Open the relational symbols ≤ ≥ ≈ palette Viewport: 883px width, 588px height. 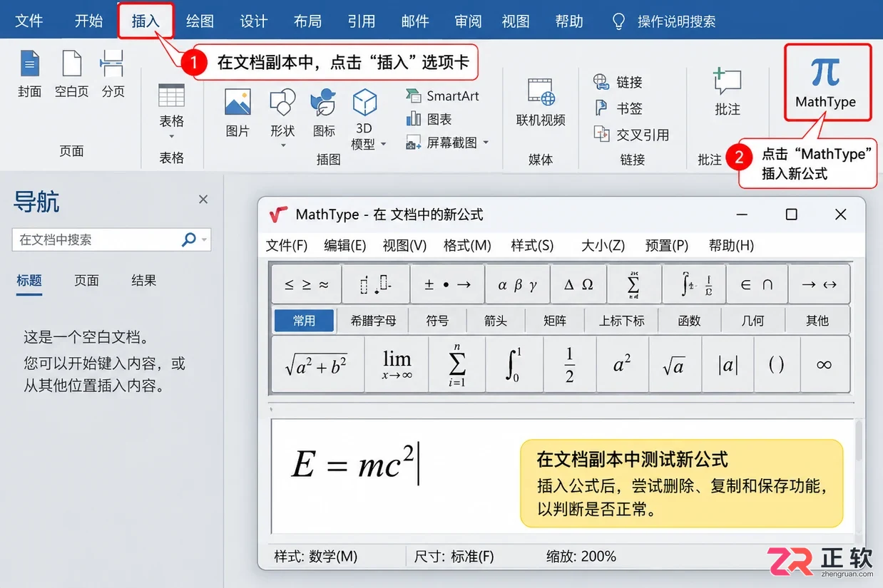[307, 284]
